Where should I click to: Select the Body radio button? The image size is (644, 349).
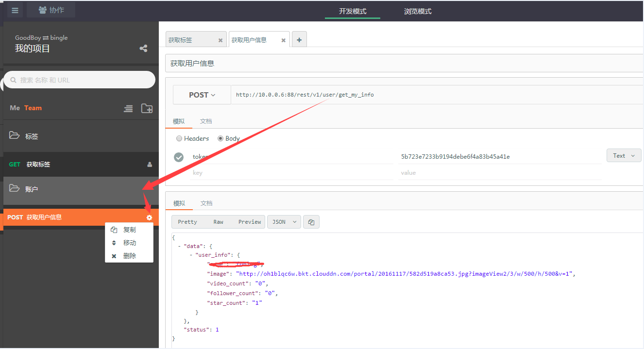[220, 138]
